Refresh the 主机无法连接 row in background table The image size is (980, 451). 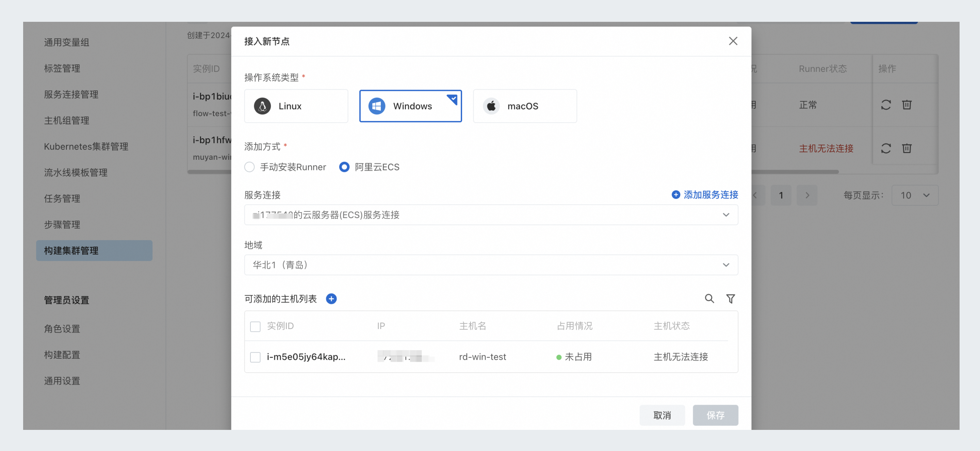pos(886,148)
